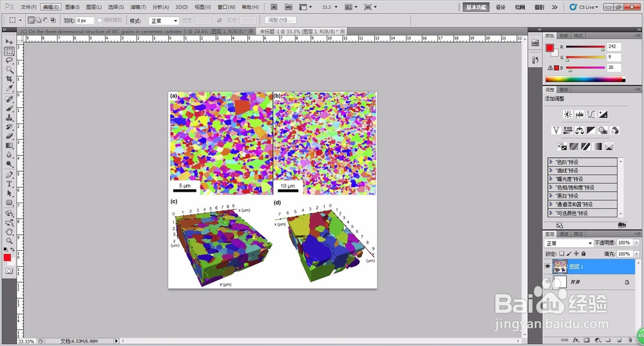644x346 pixels.
Task: Open layer style fx menu
Action: click(576, 340)
